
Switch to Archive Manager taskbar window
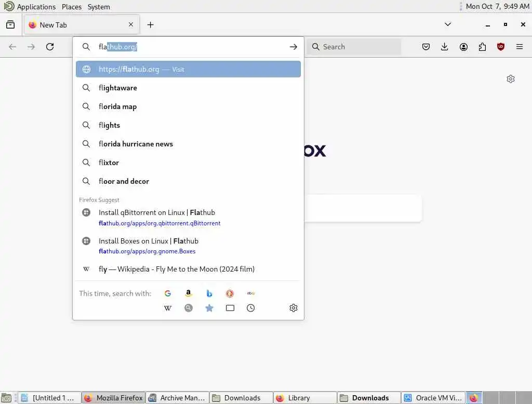coord(178,398)
